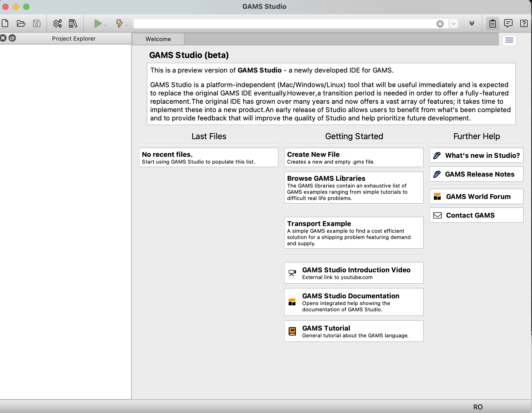Click the open folder icon in toolbar
This screenshot has height=413, width=532.
tap(21, 23)
